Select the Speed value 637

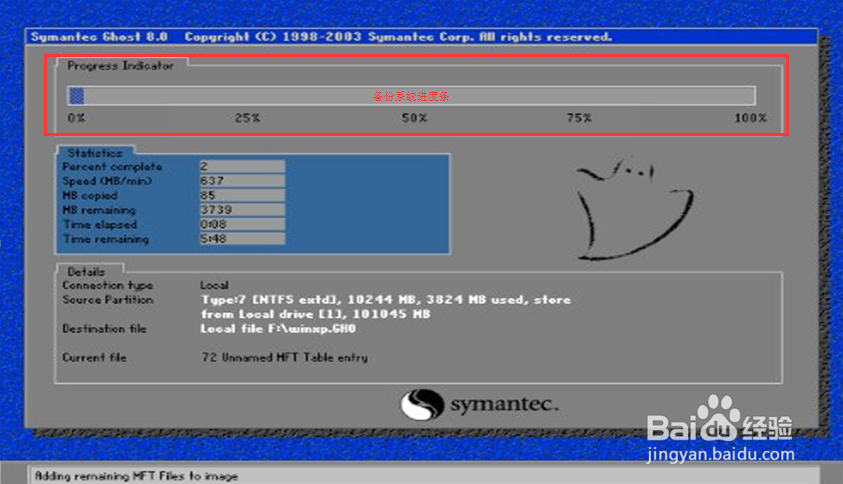[242, 181]
